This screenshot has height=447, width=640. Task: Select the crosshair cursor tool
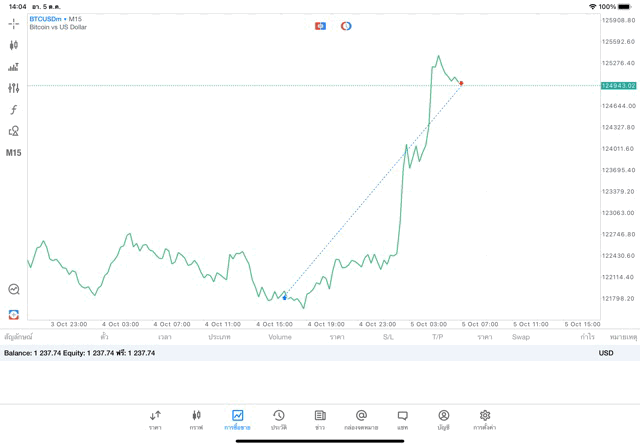[x=13, y=24]
